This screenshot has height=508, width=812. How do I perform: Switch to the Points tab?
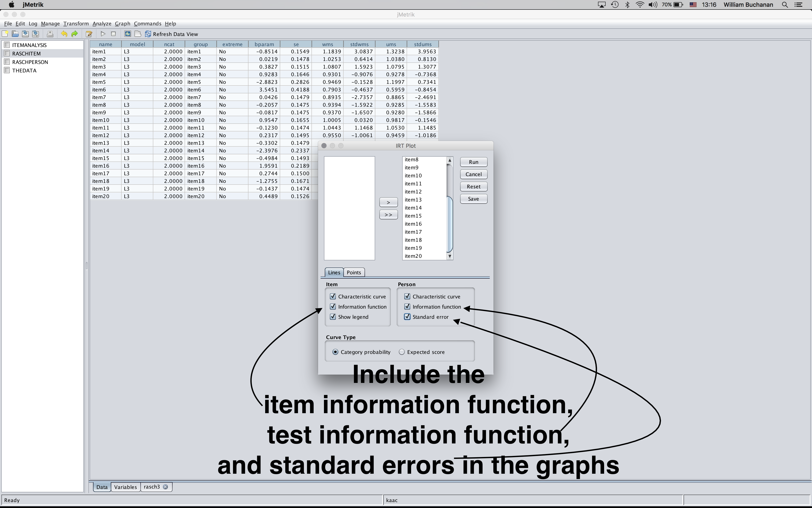pyautogui.click(x=354, y=272)
